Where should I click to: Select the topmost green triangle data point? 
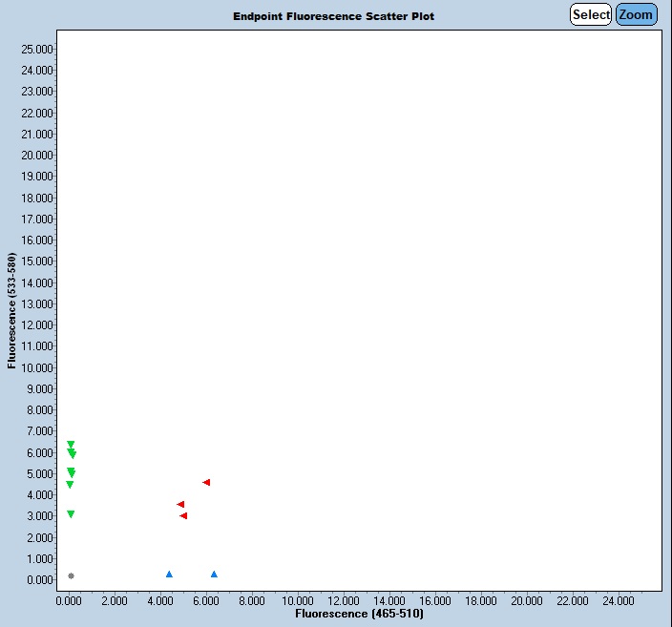(x=71, y=445)
